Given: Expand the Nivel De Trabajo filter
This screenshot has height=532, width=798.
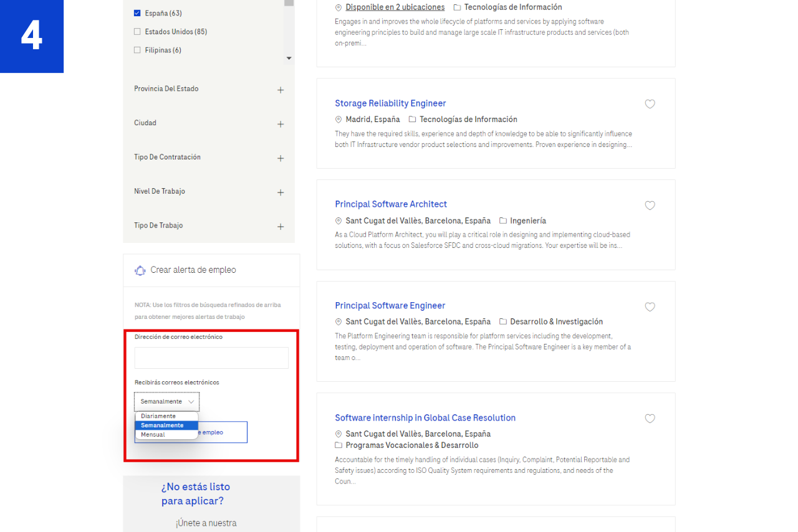Looking at the screenshot, I should click(x=281, y=192).
